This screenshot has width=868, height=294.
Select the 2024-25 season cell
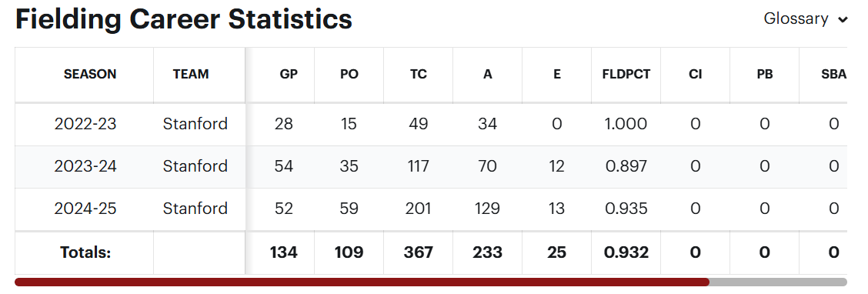(85, 209)
